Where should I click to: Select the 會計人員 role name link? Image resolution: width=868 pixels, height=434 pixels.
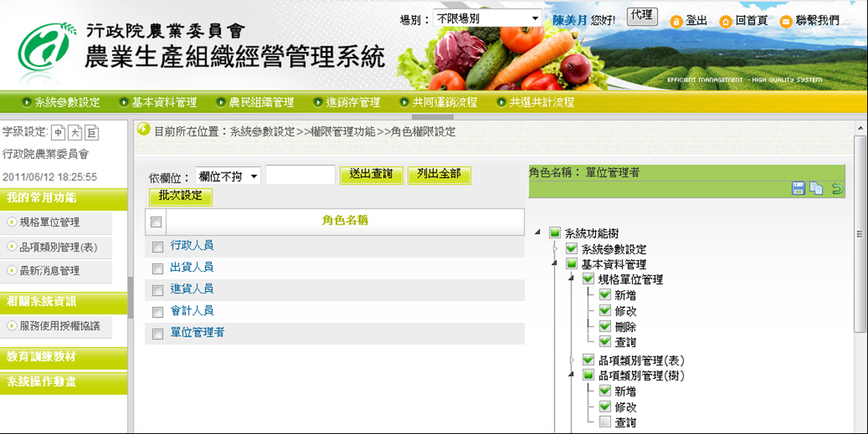coord(192,311)
